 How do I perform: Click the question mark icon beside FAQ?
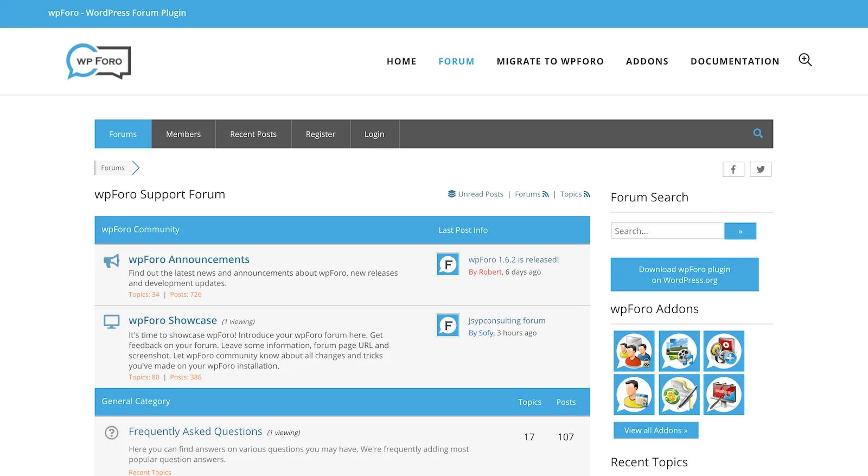(x=111, y=433)
